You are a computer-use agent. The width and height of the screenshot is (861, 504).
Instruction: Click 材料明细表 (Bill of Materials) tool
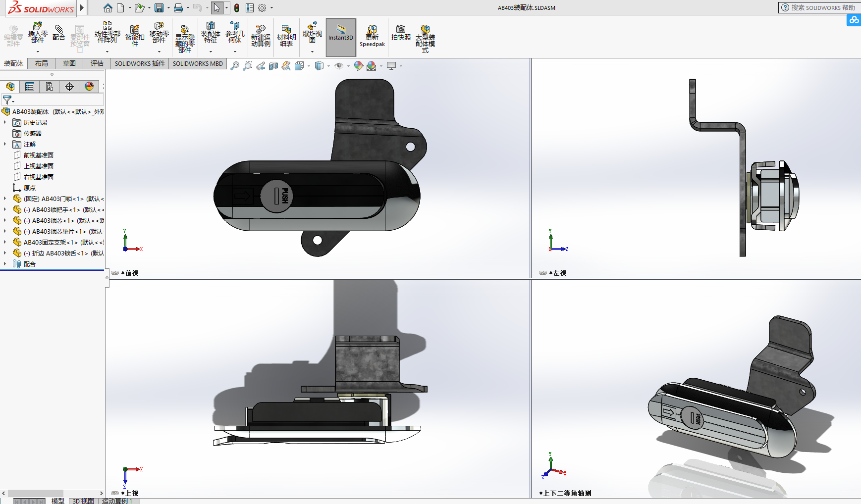(286, 36)
